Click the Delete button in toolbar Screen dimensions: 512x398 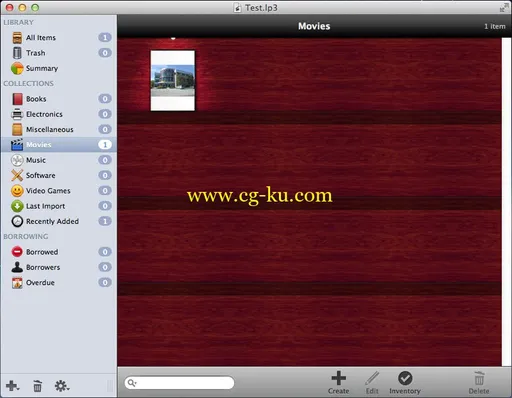(479, 382)
